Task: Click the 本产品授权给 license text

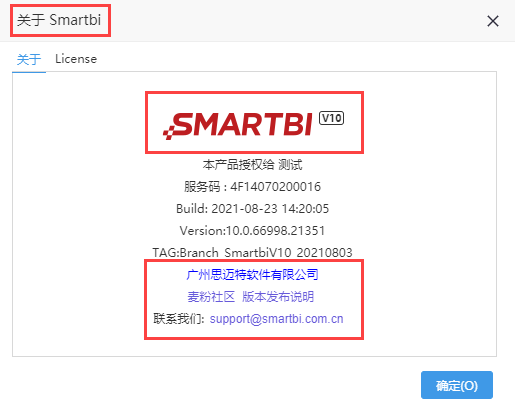Action: [238, 165]
